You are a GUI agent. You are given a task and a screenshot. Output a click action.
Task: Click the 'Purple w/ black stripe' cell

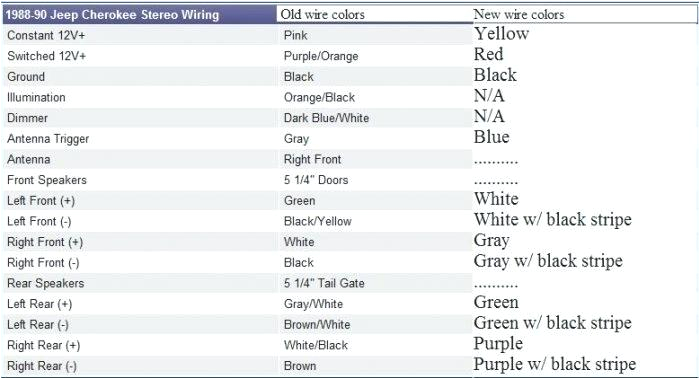click(555, 364)
